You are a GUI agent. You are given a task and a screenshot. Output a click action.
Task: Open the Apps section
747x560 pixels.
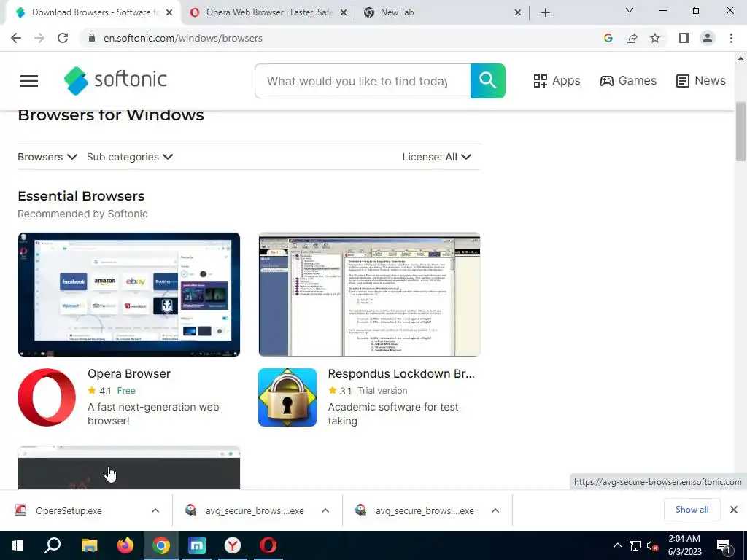tap(557, 81)
